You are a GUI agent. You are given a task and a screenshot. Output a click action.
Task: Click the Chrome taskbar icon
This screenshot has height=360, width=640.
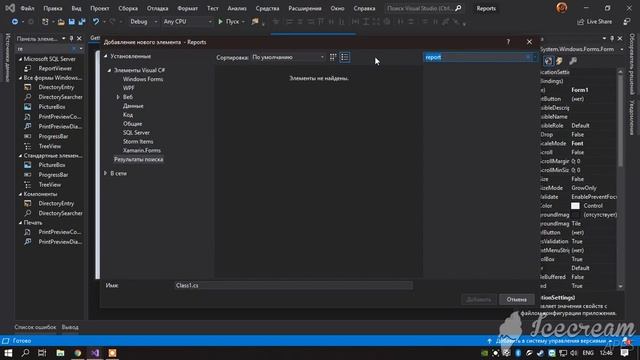tap(78, 353)
